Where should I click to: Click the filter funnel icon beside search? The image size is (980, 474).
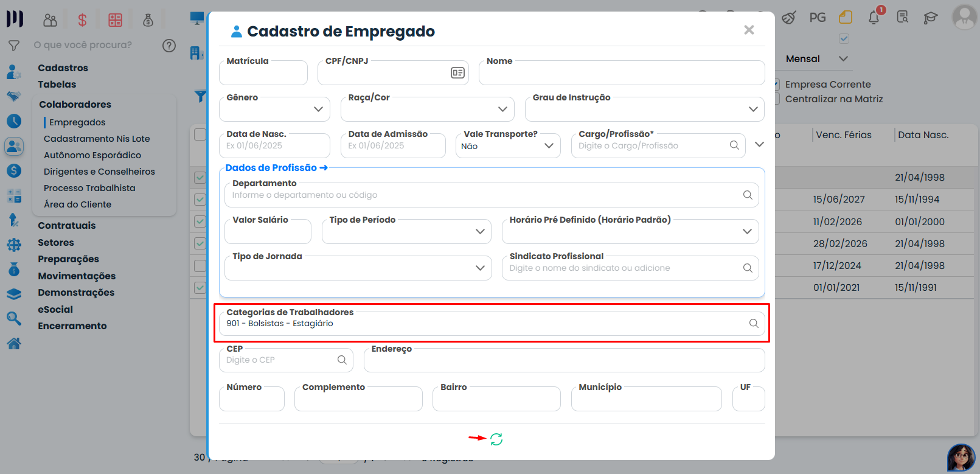pos(14,45)
